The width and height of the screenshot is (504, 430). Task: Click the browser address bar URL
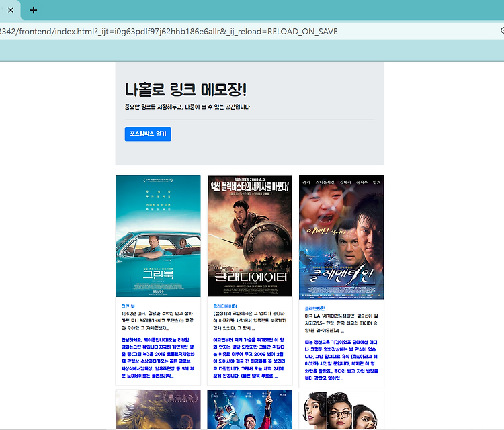pyautogui.click(x=169, y=32)
